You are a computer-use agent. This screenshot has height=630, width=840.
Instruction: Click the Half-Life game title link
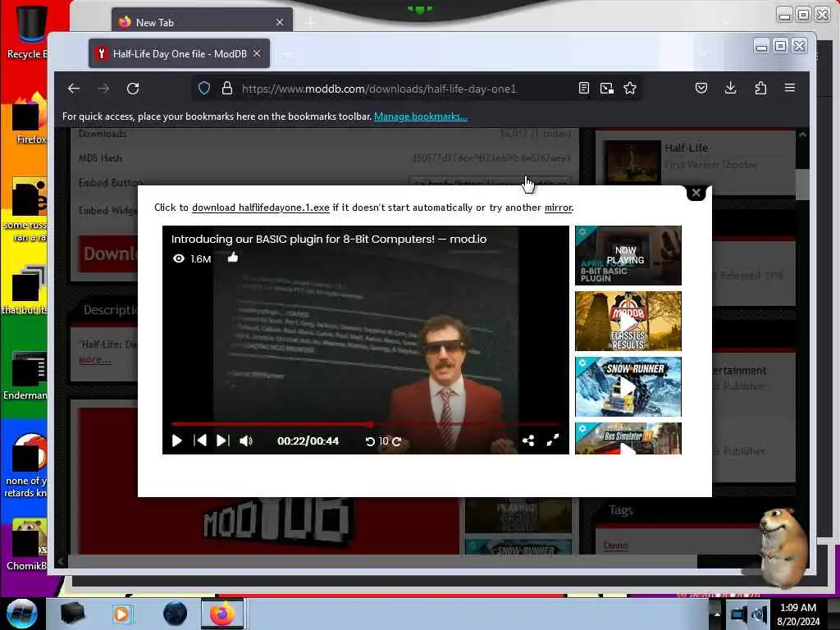[687, 148]
